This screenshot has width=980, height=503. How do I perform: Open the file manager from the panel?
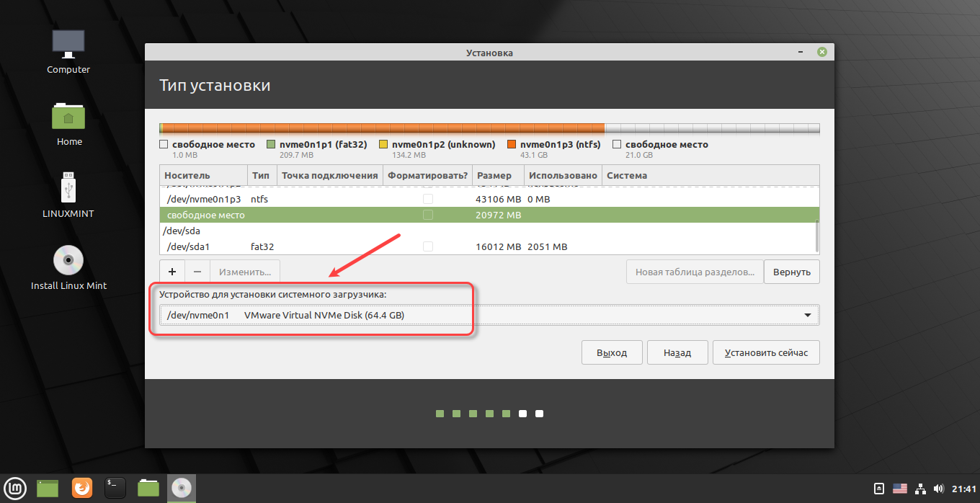(148, 488)
